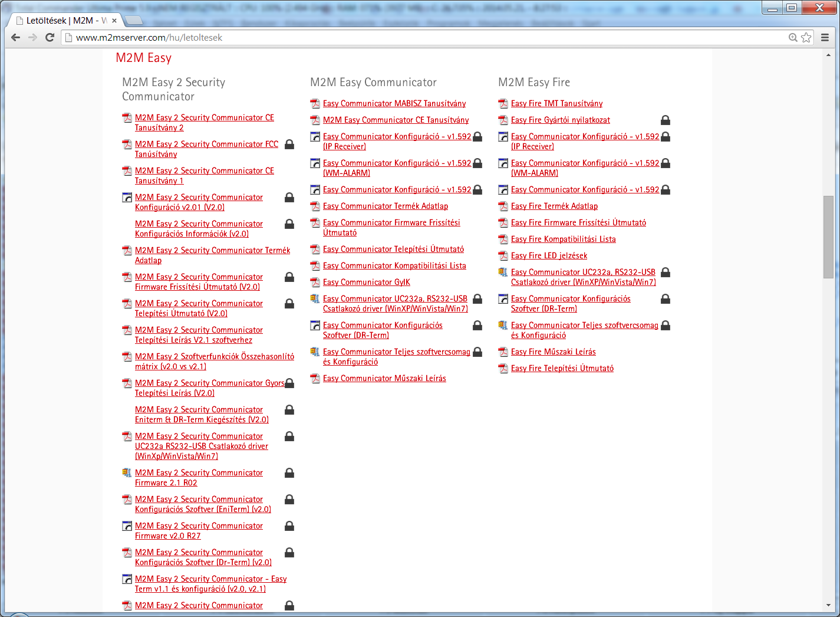The height and width of the screenshot is (617, 840).
Task: Click the lock icon beside M2M Easy 2 Eniterm & DR-Term Kiegészítés
Action: 289,410
